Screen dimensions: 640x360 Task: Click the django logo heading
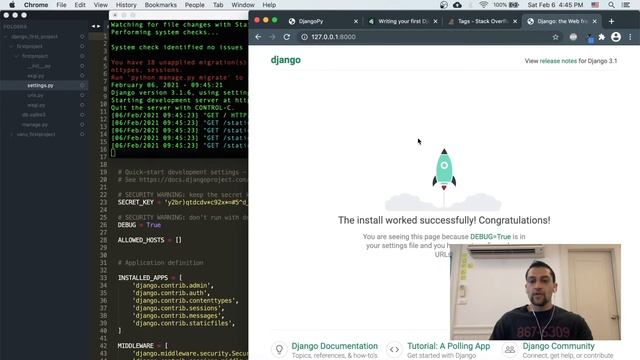tap(286, 60)
